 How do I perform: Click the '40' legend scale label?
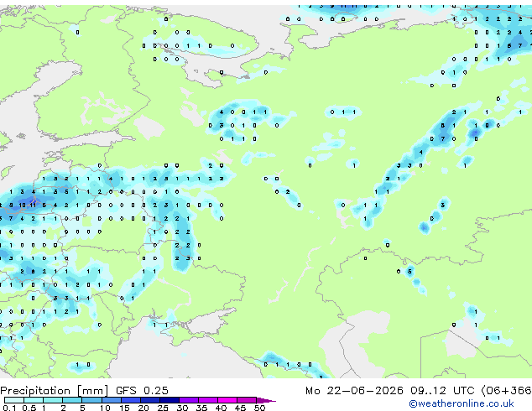221,408
